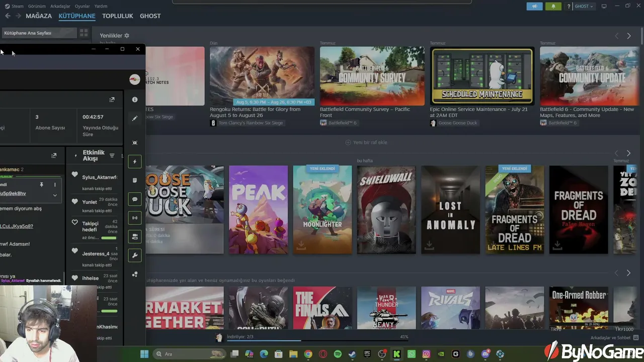Open the document icon in Kick sidebar
The image size is (644, 362).
(x=135, y=180)
